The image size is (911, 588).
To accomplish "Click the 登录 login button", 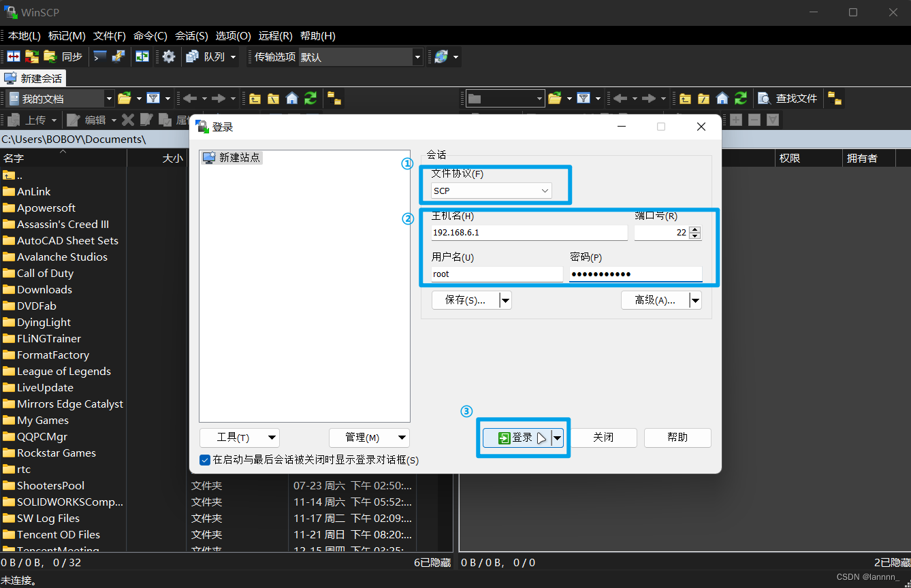I will pos(517,438).
